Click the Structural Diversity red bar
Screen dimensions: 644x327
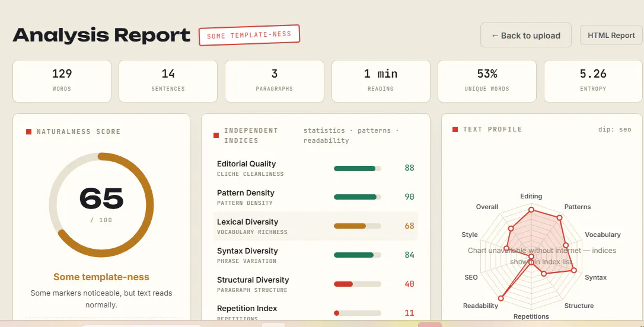[x=358, y=284]
